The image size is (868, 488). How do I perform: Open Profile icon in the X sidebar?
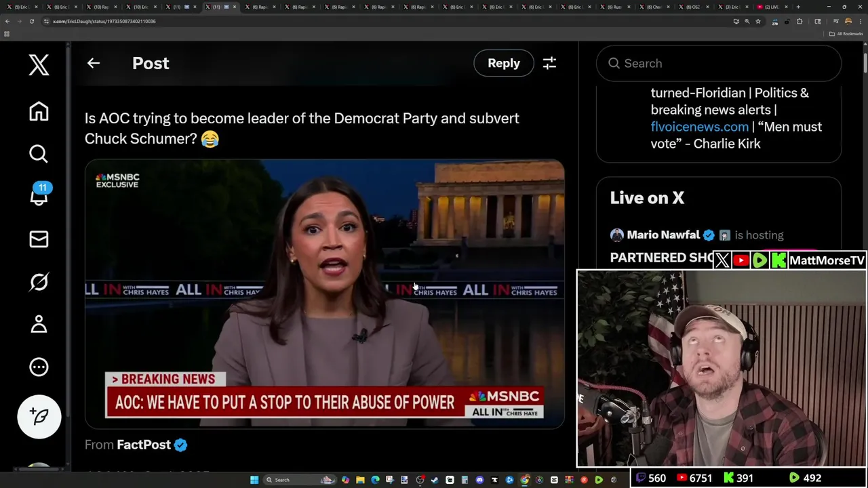point(39,325)
